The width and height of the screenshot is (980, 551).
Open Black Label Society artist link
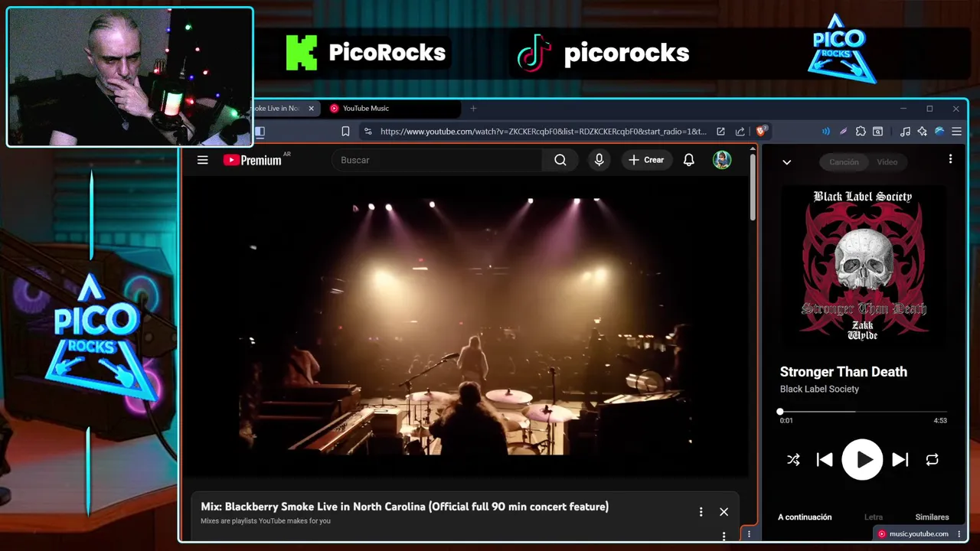point(819,389)
